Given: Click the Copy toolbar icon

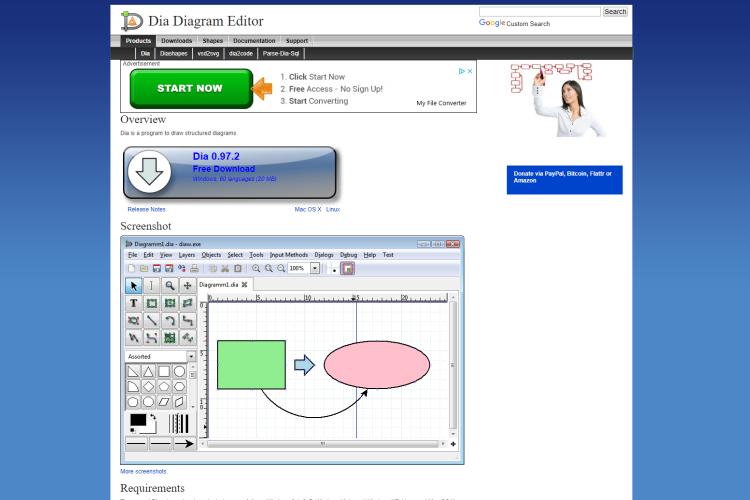Looking at the screenshot, I should point(213,268).
